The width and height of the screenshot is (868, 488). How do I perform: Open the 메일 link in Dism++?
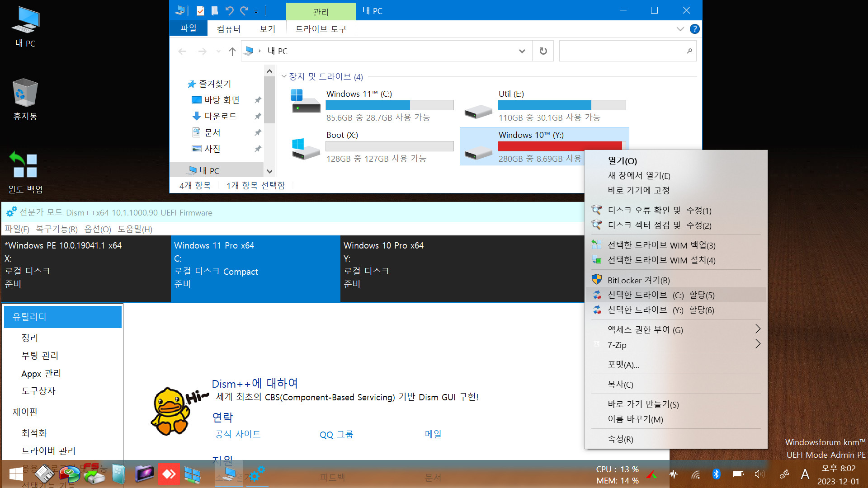(x=433, y=434)
